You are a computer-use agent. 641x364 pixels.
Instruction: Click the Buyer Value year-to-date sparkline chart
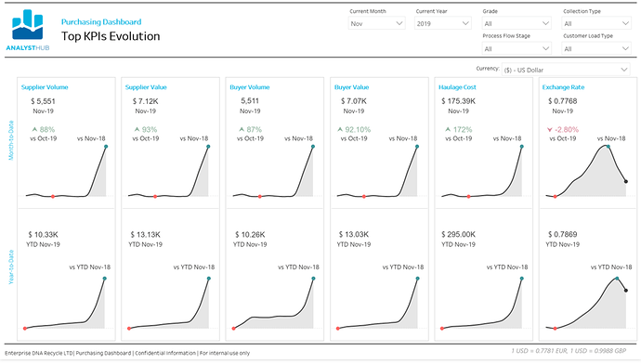pos(378,303)
